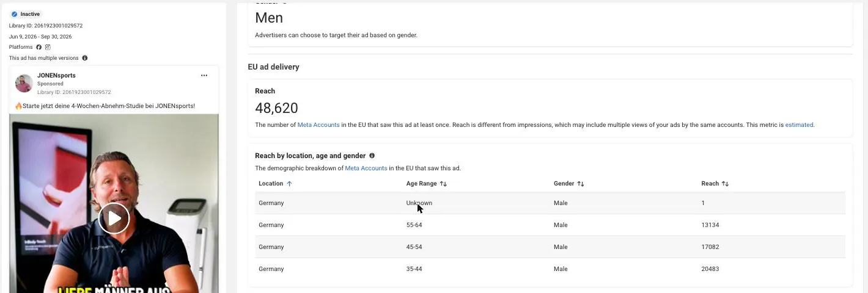Sort table by Gender column
The height and width of the screenshot is (293, 868).
[x=569, y=183]
